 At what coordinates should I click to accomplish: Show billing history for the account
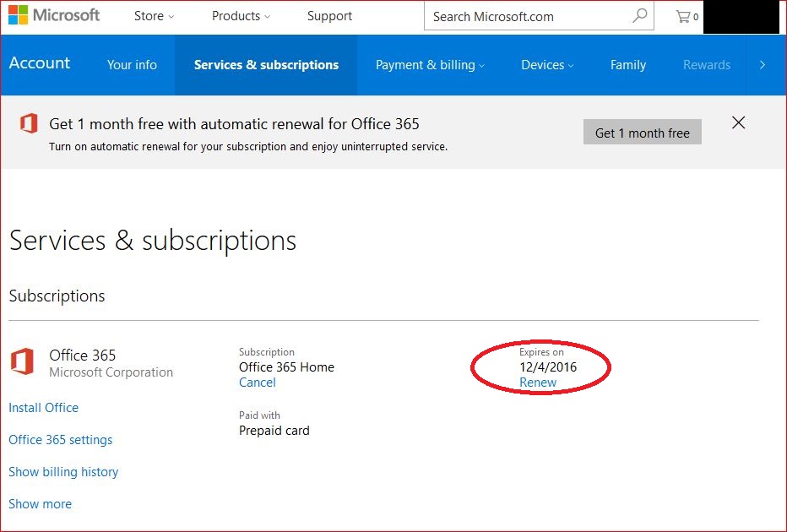click(63, 472)
